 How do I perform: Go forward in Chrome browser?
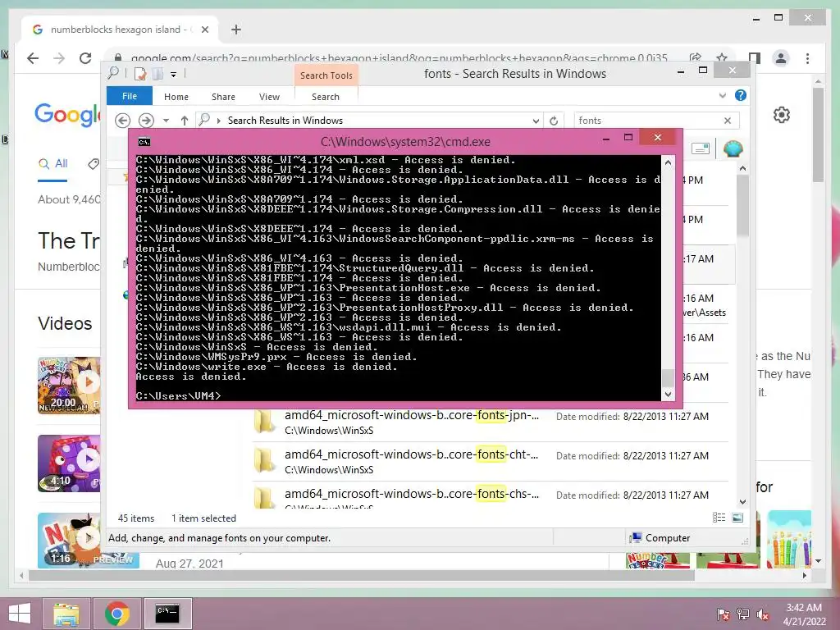[x=59, y=58]
